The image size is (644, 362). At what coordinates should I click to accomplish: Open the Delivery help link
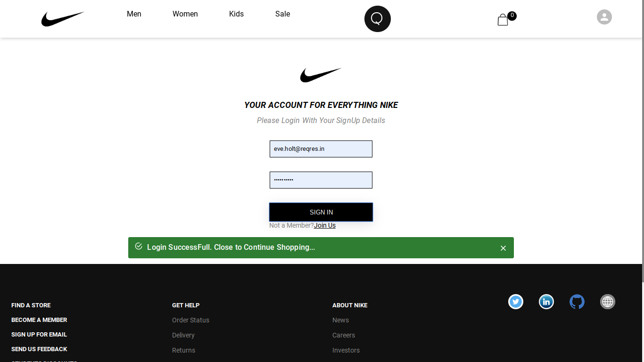pyautogui.click(x=183, y=335)
